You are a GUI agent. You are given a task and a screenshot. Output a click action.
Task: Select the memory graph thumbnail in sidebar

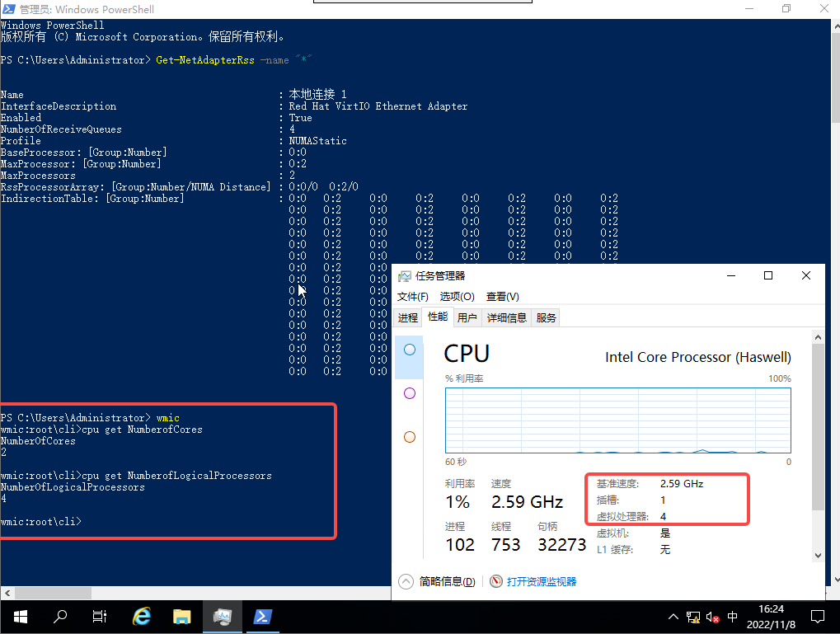[x=409, y=393]
